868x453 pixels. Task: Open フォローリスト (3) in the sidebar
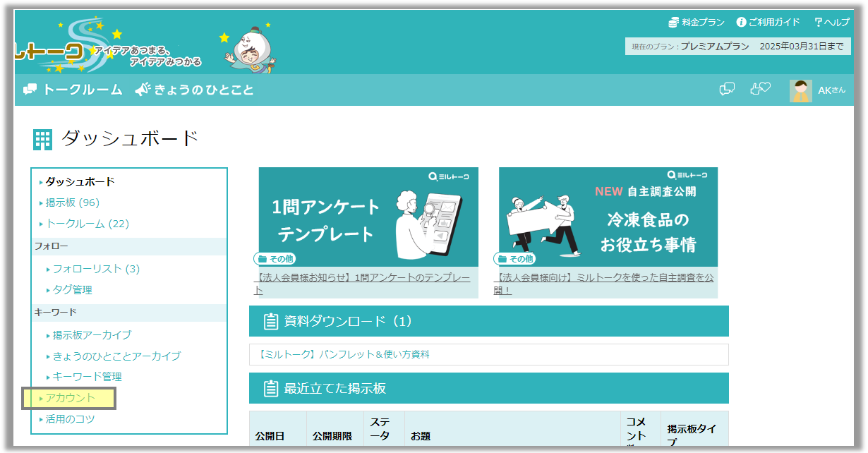point(96,269)
